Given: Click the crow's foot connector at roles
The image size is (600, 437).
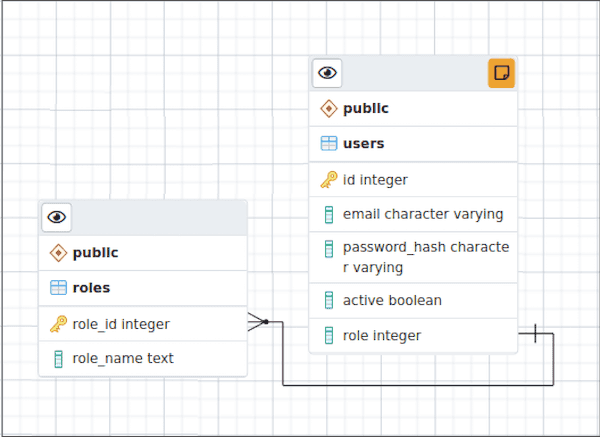Looking at the screenshot, I should click(258, 322).
